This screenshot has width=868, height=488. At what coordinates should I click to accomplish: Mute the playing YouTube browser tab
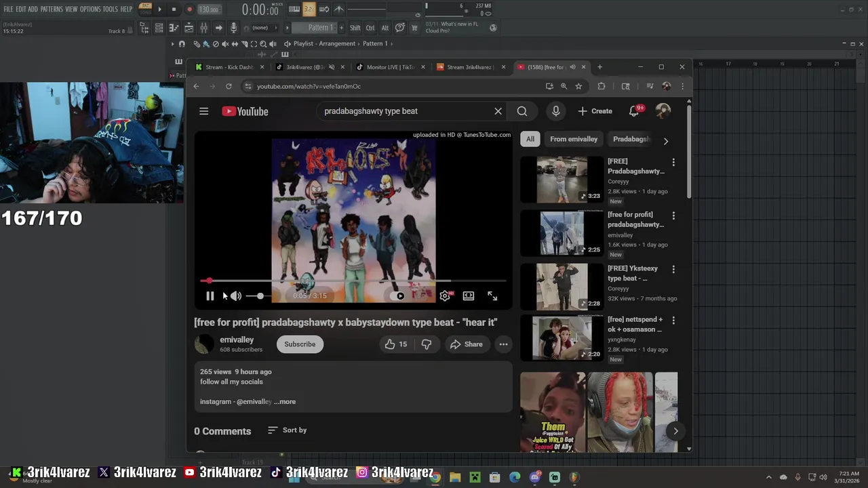click(572, 67)
